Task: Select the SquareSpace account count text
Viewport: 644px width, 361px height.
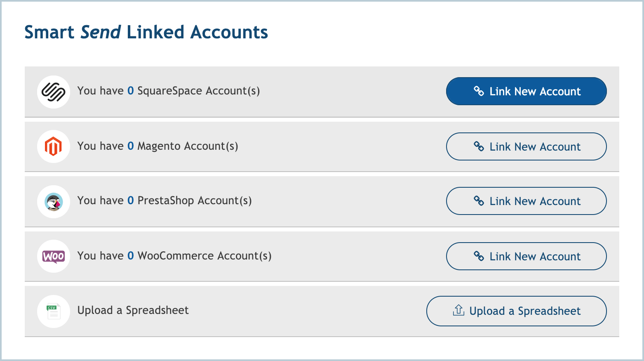Action: (169, 91)
